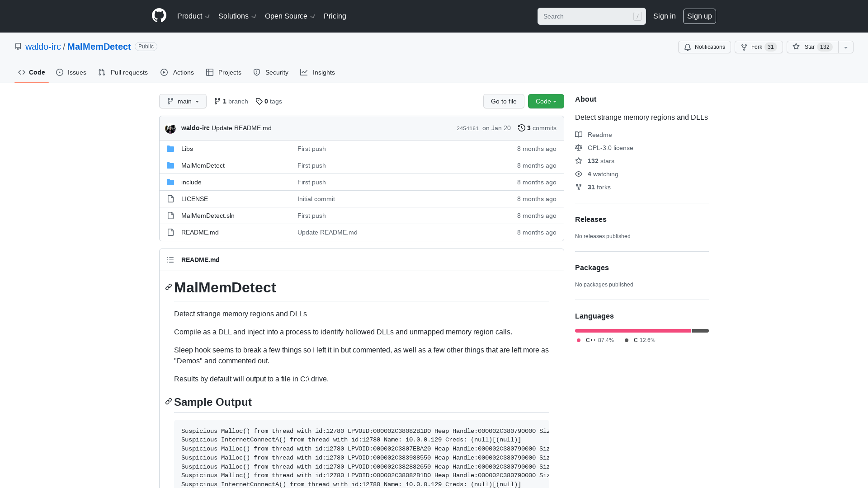Switch to the Issues tab
The width and height of the screenshot is (868, 488).
click(71, 72)
